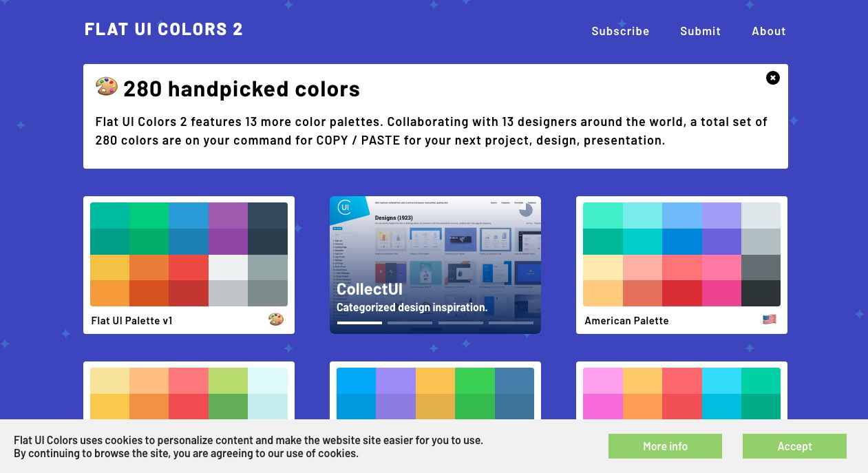868x473 pixels.
Task: Click the CollectUI logo in the ad thumbnail
Action: [345, 207]
